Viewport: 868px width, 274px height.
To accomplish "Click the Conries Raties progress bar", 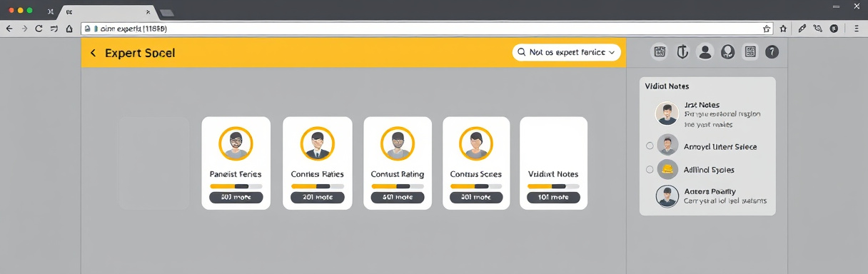I will [x=318, y=186].
